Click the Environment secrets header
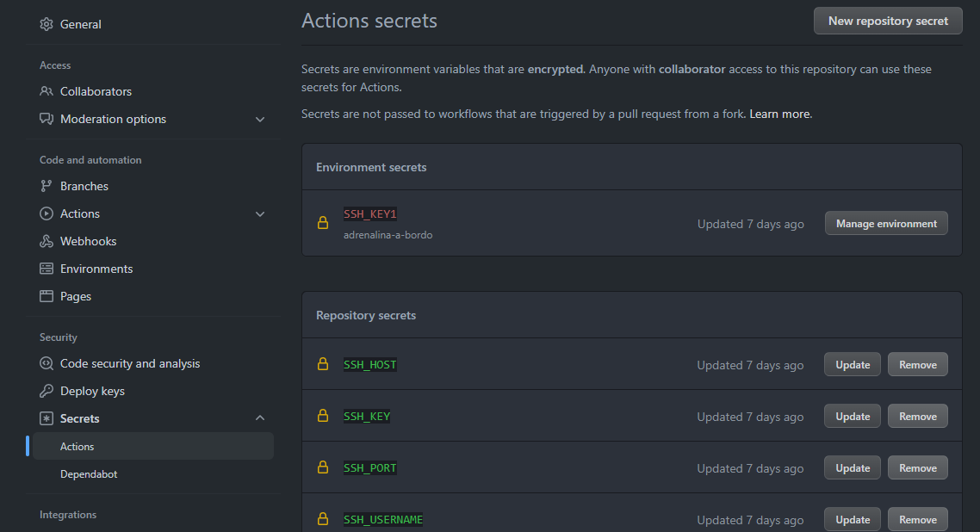980x532 pixels. [371, 167]
